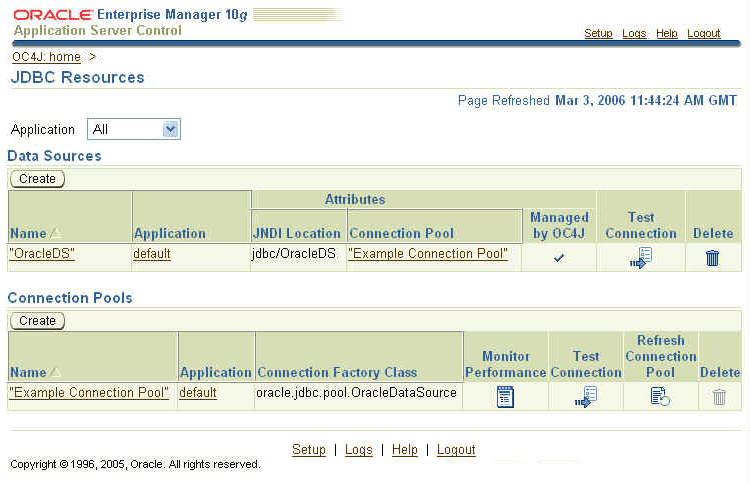Open Help link in top header
Screen dimensions: 750x483
pyautogui.click(x=667, y=33)
